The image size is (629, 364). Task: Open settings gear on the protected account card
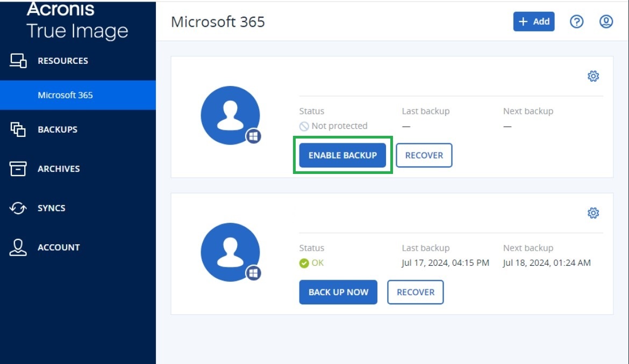(x=593, y=213)
